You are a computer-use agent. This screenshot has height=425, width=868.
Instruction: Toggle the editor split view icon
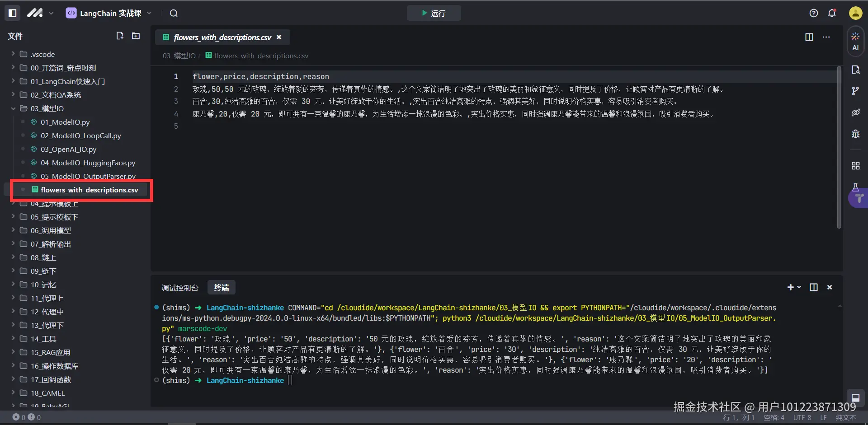click(x=809, y=37)
